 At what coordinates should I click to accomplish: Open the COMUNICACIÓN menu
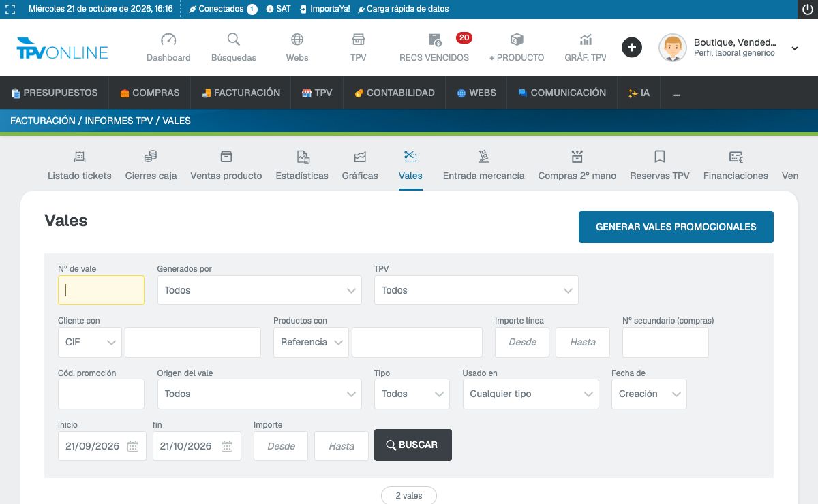tap(562, 93)
